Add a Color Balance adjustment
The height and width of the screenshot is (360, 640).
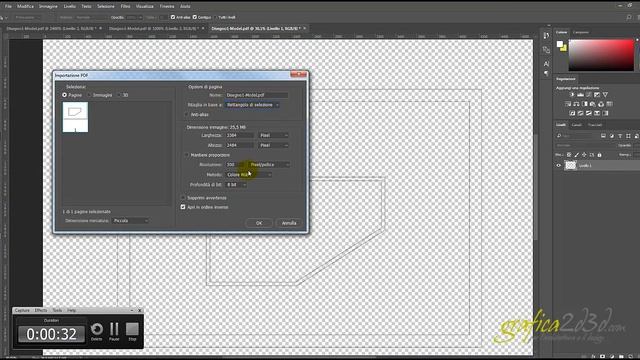(x=576, y=104)
